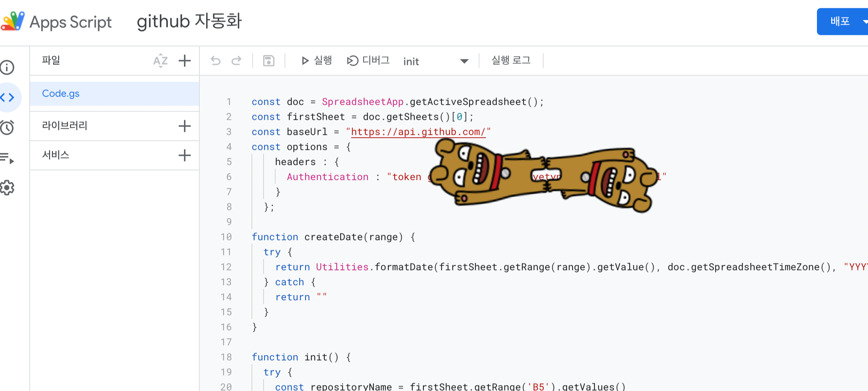The width and height of the screenshot is (868, 391).
Task: Click the 서비스 section label
Action: click(x=56, y=155)
